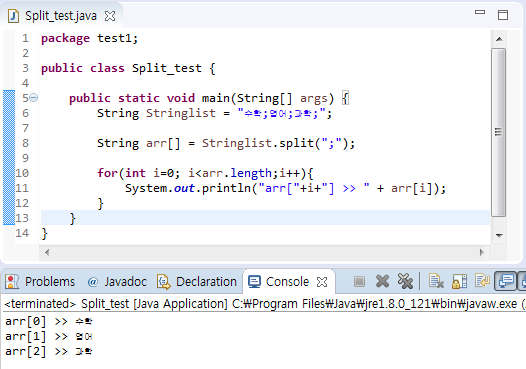The height and width of the screenshot is (369, 526).
Task: Click the Clear Console icon
Action: 436,281
